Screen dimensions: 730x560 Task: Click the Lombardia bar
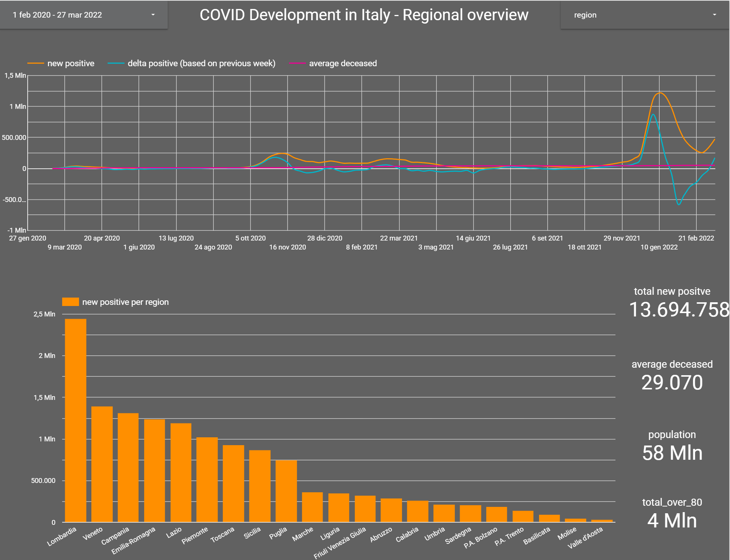[x=76, y=420]
